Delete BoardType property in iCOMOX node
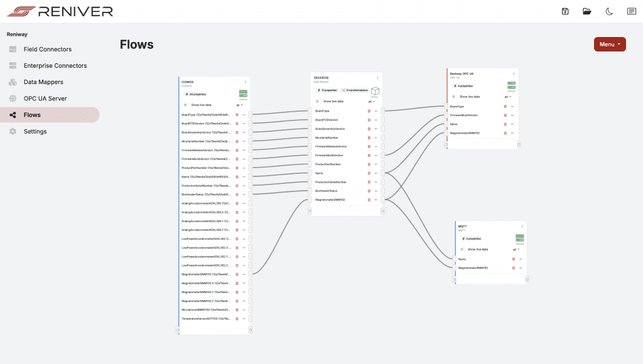This screenshot has height=364, width=643. coord(237,115)
